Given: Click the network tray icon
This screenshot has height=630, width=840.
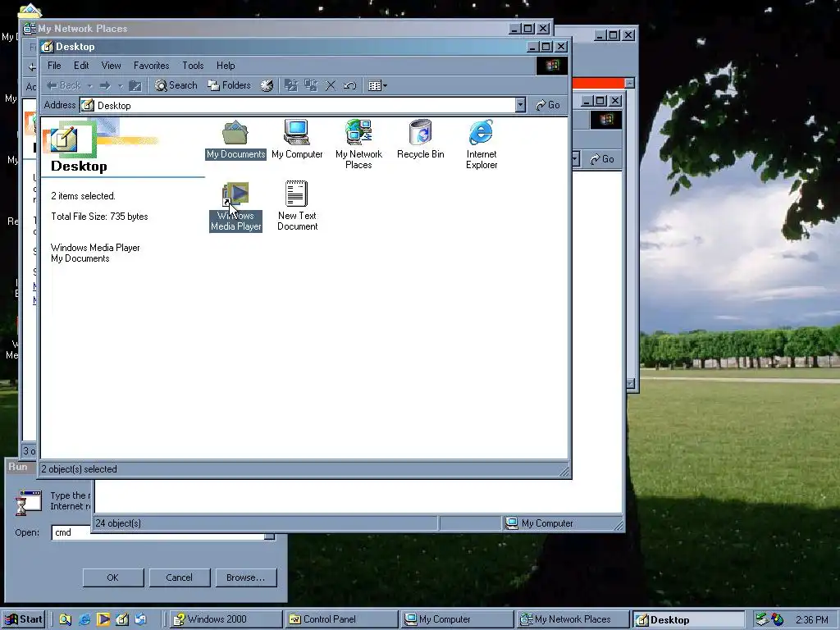Looking at the screenshot, I should [x=762, y=619].
